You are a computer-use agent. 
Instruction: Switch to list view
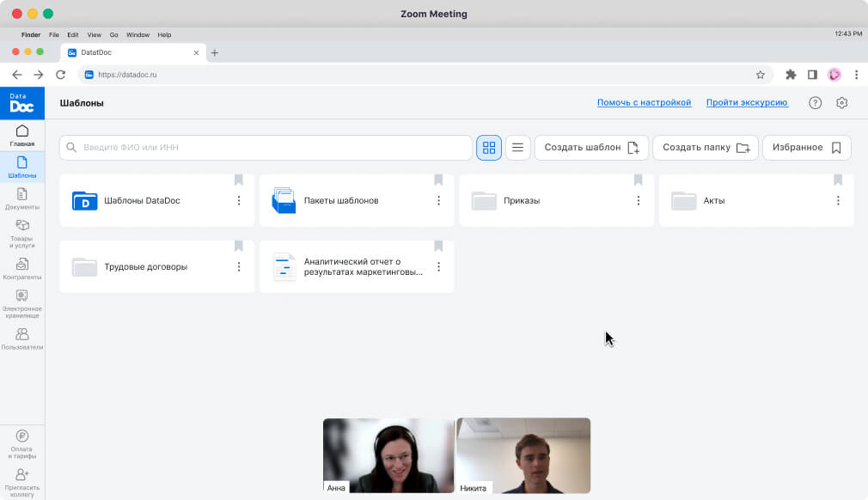[517, 148]
